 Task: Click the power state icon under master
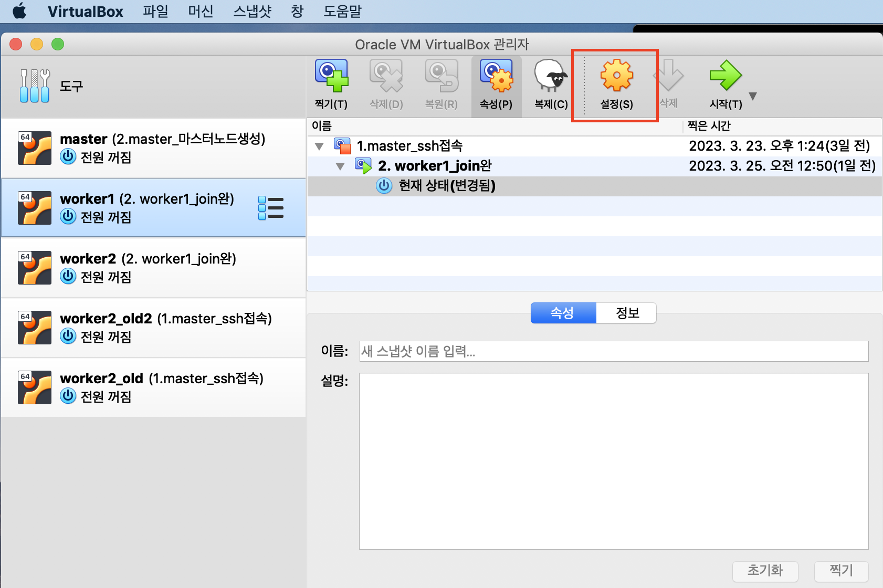(68, 156)
